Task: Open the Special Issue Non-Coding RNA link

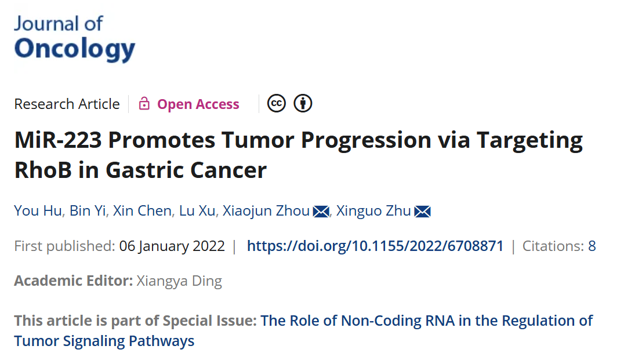Action: point(303,331)
